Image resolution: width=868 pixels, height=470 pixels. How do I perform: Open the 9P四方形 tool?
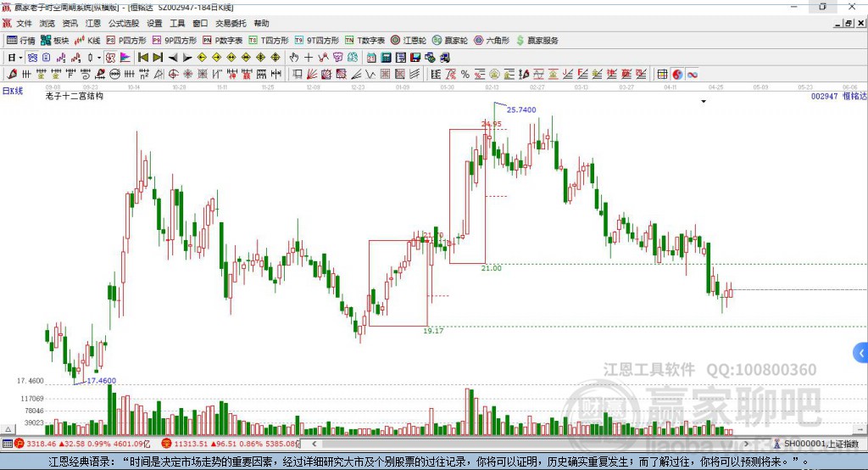(x=175, y=41)
